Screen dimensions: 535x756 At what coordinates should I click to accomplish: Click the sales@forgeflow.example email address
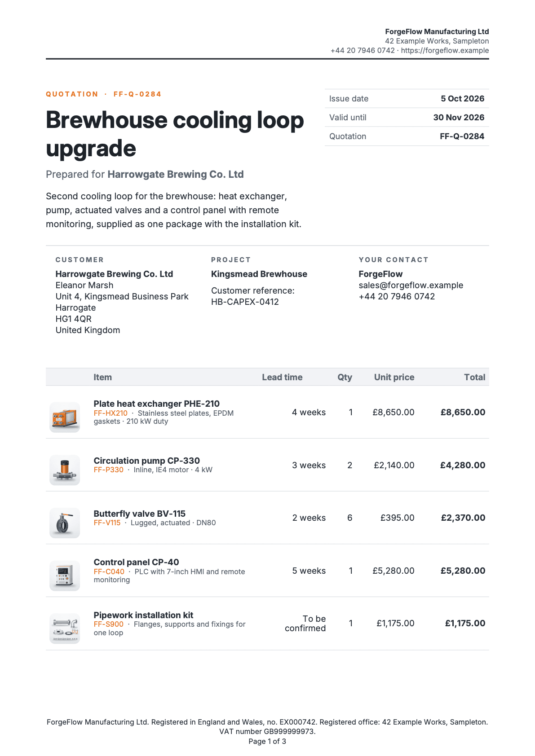click(x=411, y=285)
